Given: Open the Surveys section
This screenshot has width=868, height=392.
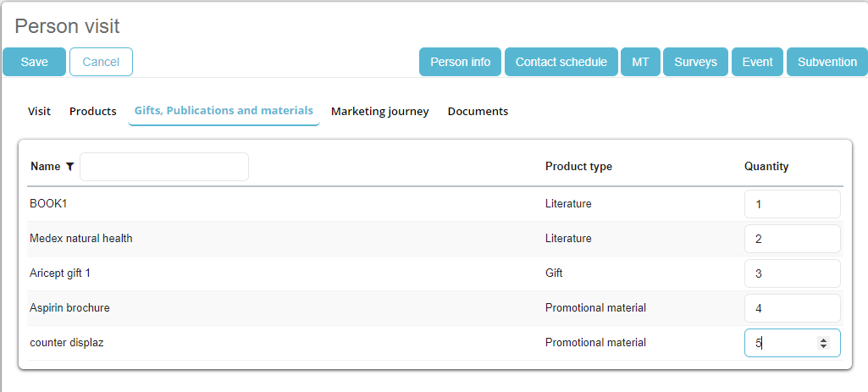Looking at the screenshot, I should [x=695, y=62].
